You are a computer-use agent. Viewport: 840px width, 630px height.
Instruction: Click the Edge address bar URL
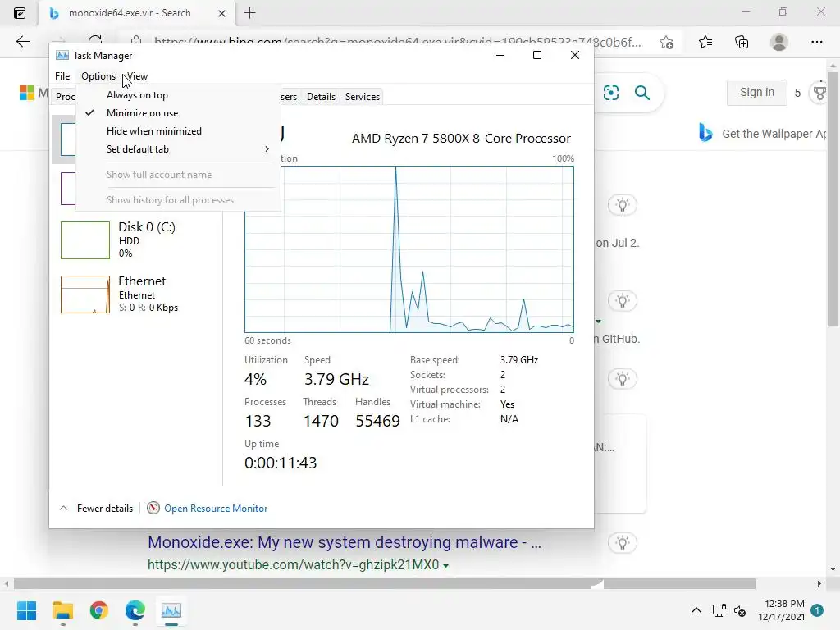click(397, 42)
